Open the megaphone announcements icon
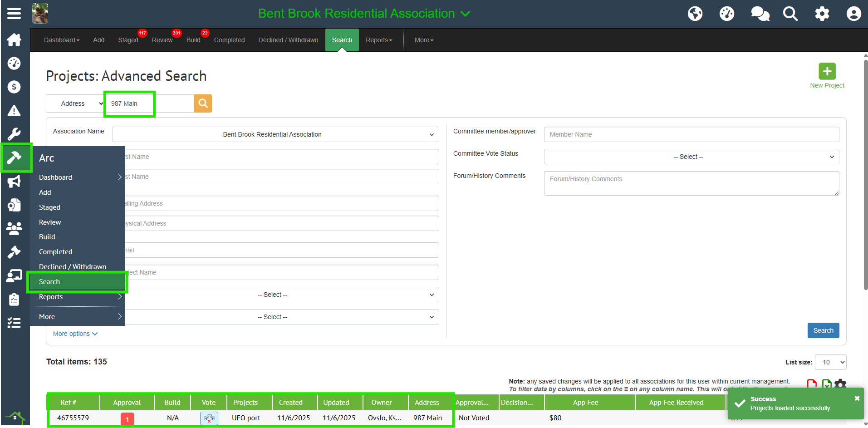This screenshot has width=868, height=428. click(14, 182)
